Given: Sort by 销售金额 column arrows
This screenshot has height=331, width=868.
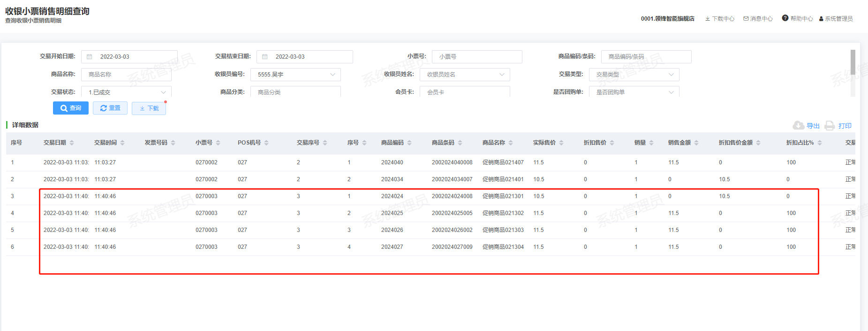Looking at the screenshot, I should 696,143.
